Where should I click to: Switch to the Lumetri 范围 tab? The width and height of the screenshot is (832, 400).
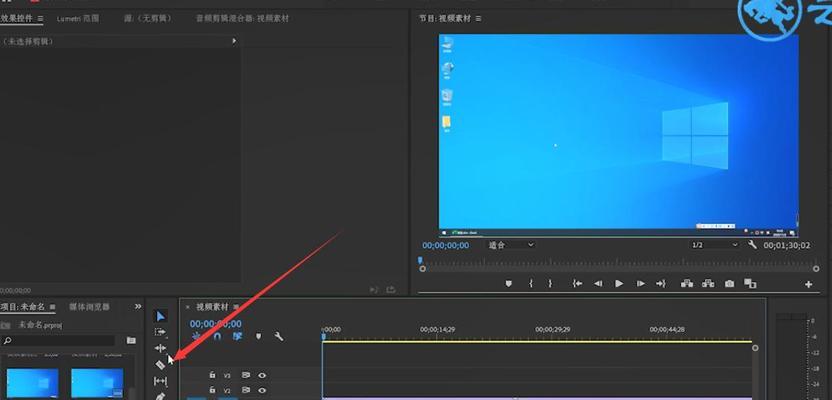coord(78,18)
